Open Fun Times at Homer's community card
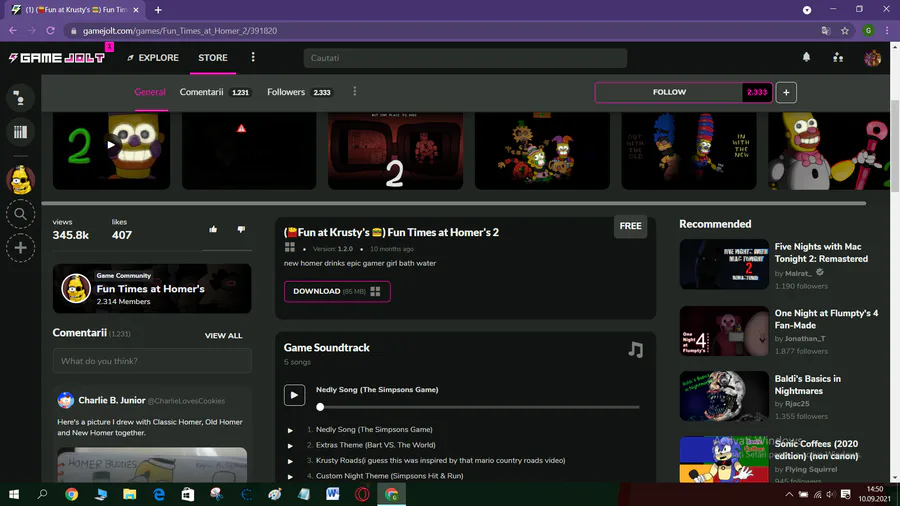 point(152,289)
